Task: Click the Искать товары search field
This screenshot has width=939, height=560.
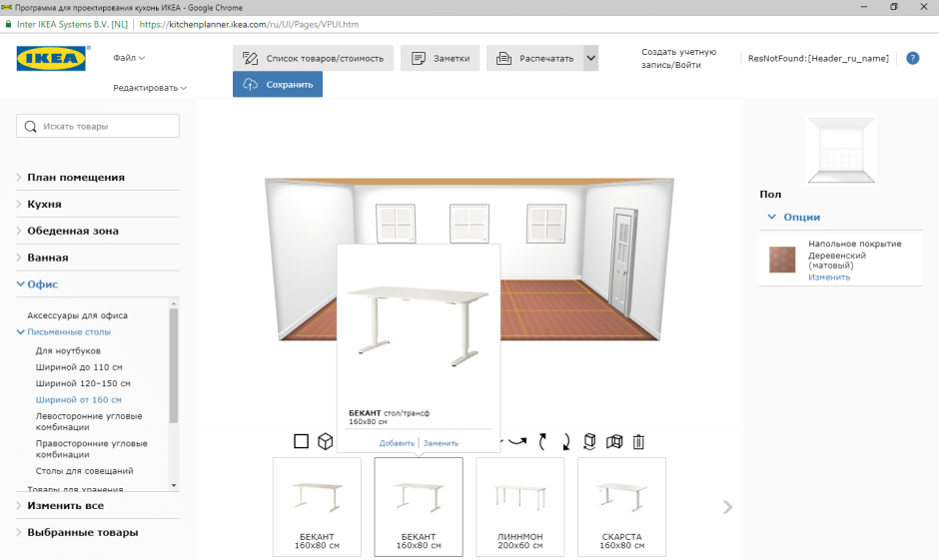Action: coord(98,126)
